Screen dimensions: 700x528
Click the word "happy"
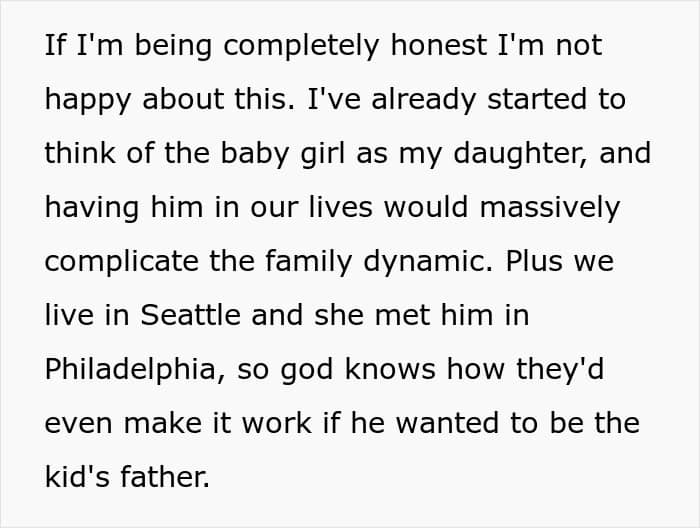(x=90, y=100)
